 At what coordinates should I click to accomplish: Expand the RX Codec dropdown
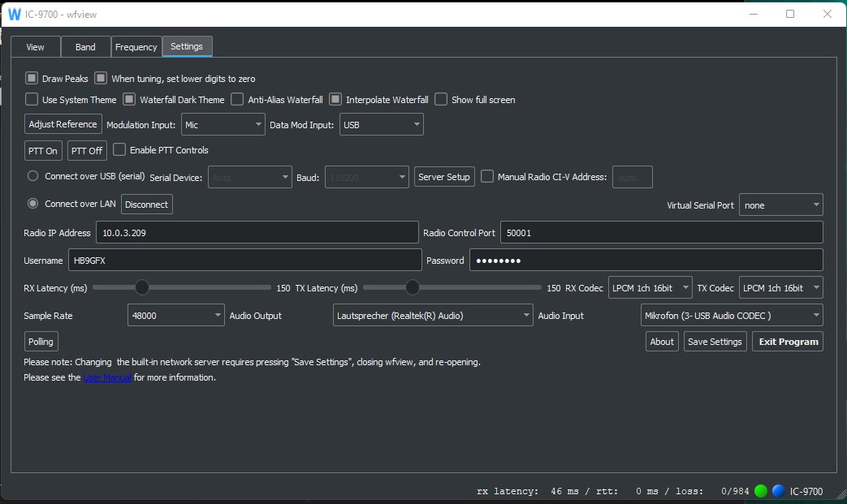tap(650, 288)
